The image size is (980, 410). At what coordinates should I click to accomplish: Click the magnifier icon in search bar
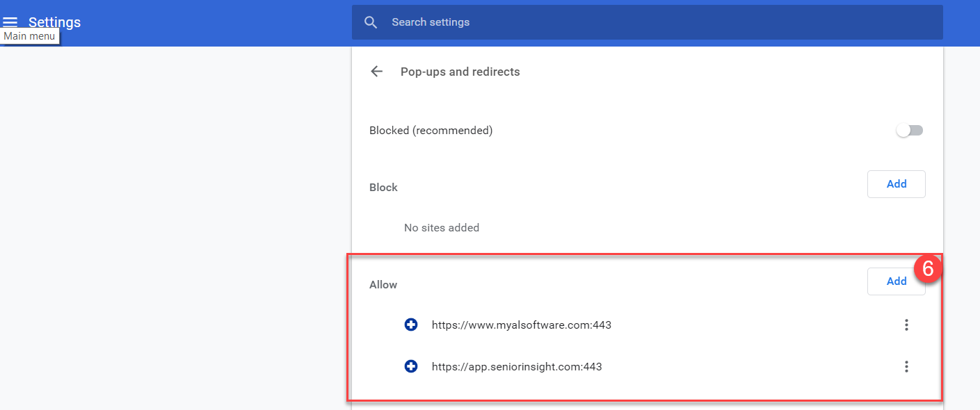pos(371,22)
